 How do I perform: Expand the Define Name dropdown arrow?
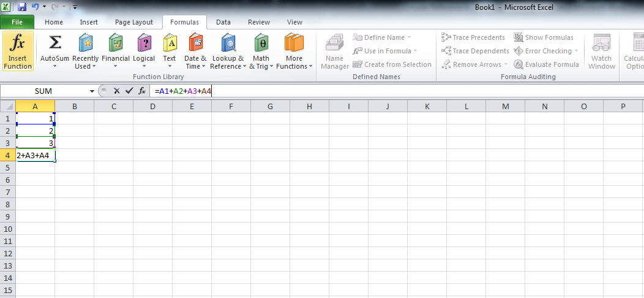tap(409, 37)
